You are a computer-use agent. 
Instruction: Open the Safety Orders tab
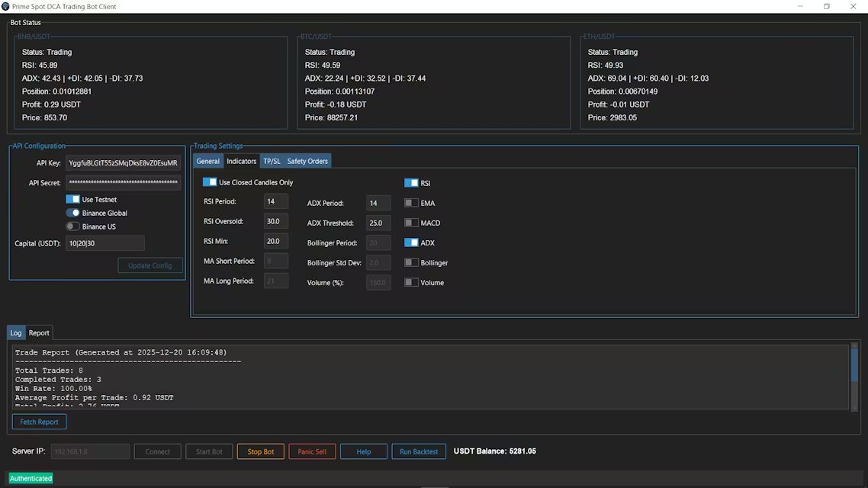pyautogui.click(x=307, y=161)
